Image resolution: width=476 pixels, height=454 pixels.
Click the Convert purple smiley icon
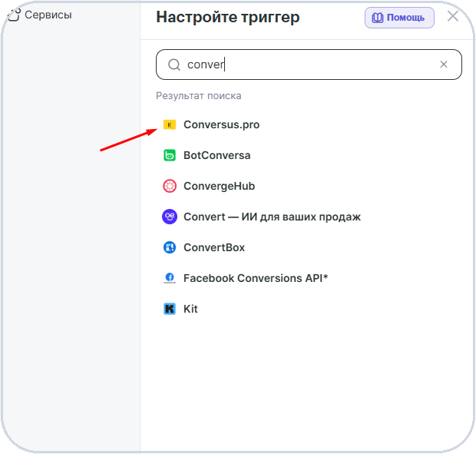pyautogui.click(x=170, y=217)
